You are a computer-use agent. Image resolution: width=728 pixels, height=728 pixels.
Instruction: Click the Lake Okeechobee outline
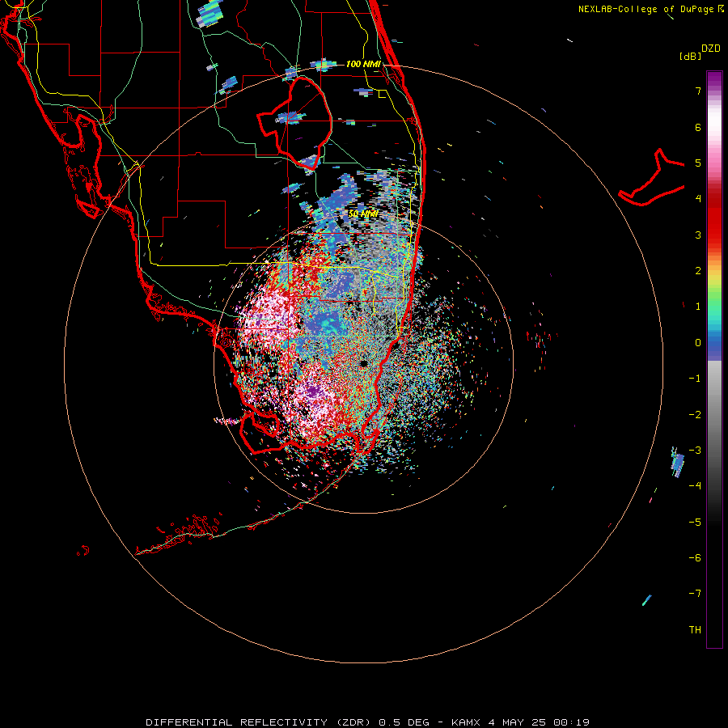point(295,123)
